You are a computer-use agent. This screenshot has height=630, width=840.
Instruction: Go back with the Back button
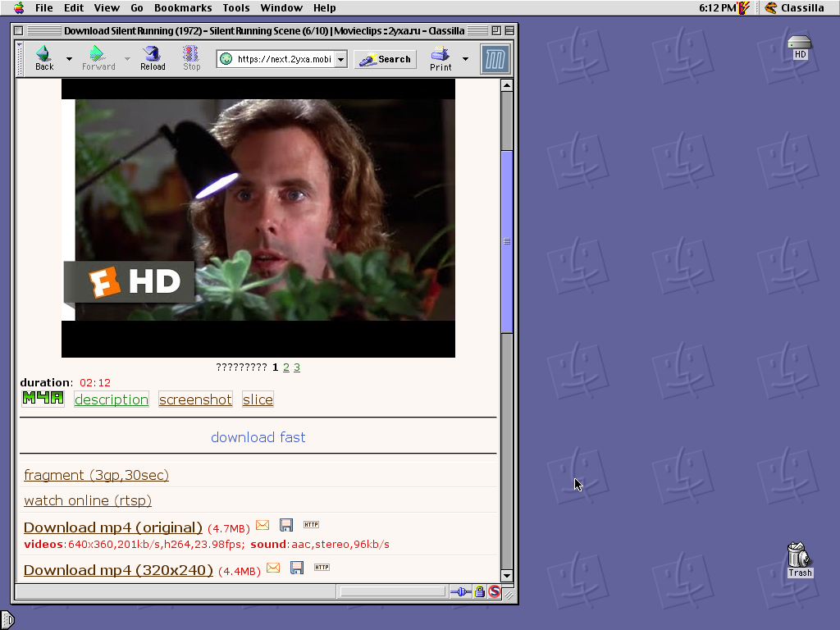point(44,58)
